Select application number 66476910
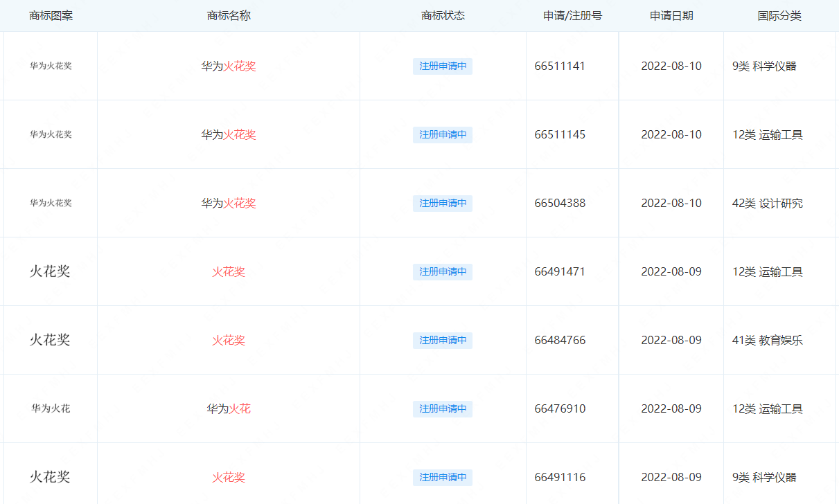Image resolution: width=839 pixels, height=504 pixels. coord(560,409)
